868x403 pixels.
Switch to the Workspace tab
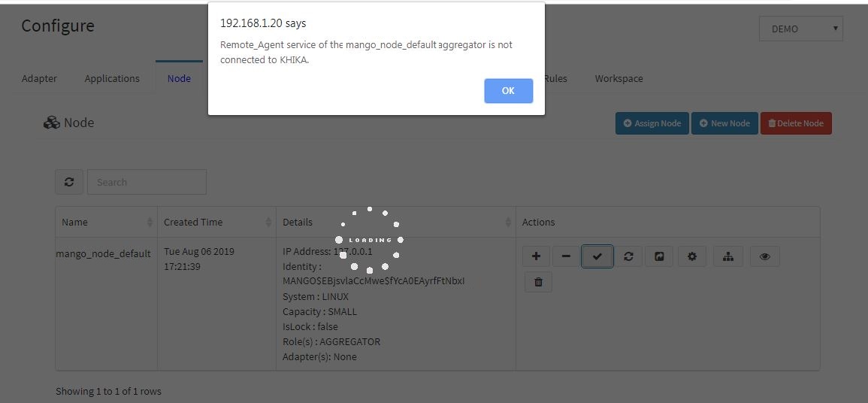coord(619,79)
